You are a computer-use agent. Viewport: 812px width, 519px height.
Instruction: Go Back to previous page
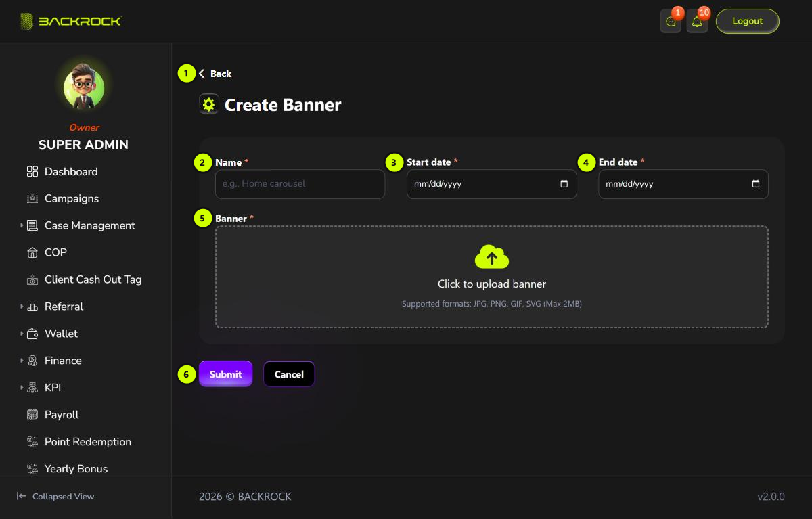(215, 74)
